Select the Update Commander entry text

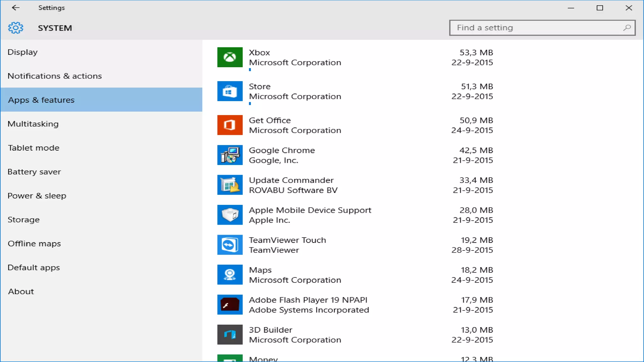[x=291, y=180]
